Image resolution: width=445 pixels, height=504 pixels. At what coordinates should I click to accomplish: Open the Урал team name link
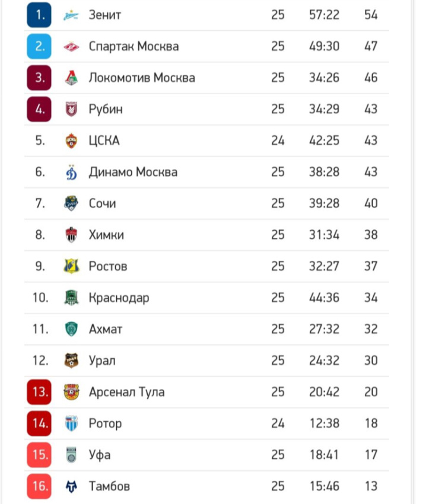click(102, 361)
